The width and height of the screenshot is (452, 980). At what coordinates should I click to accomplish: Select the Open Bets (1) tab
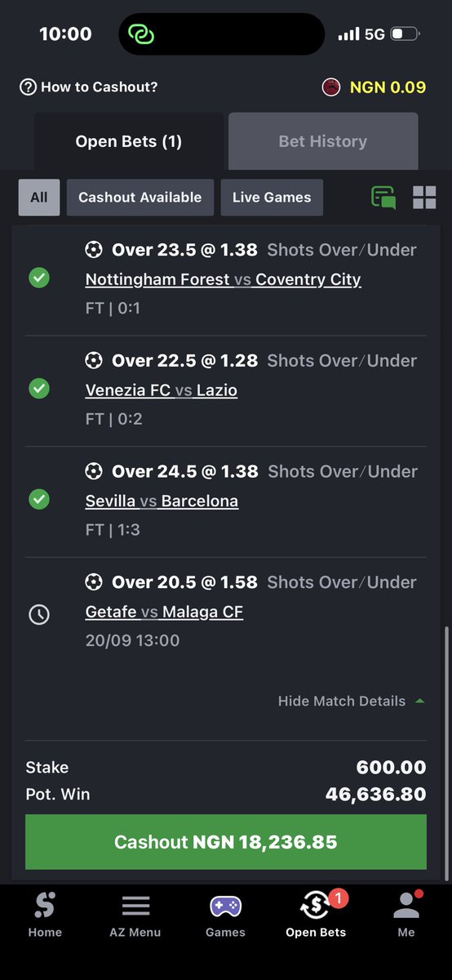pyautogui.click(x=129, y=141)
